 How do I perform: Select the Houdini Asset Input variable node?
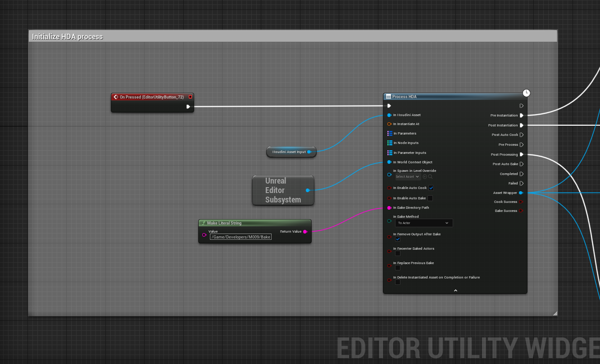point(291,152)
